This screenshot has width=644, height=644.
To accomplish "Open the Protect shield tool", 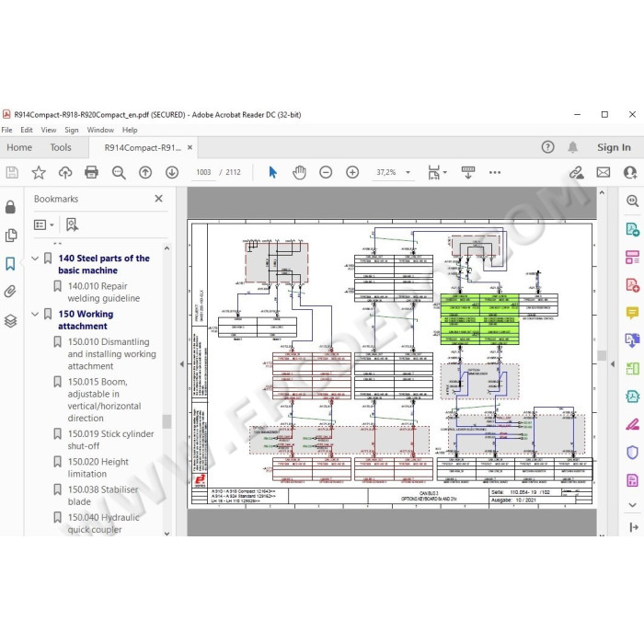I will (633, 453).
